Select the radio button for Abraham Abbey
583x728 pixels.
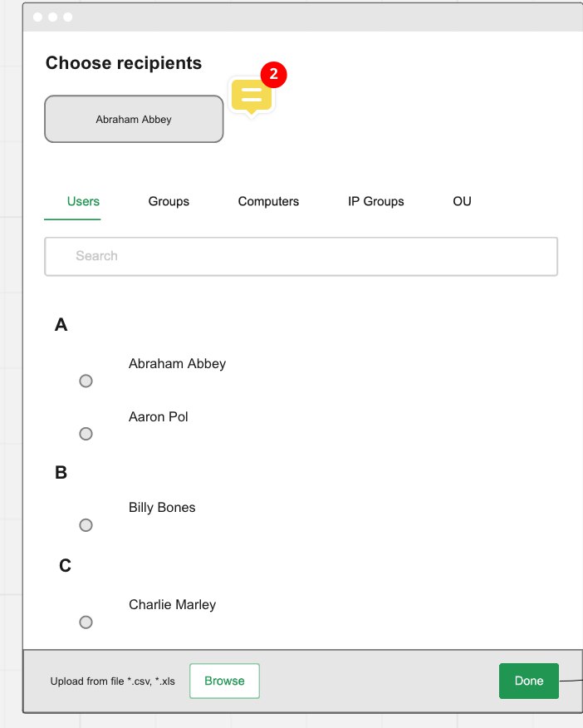click(x=86, y=381)
